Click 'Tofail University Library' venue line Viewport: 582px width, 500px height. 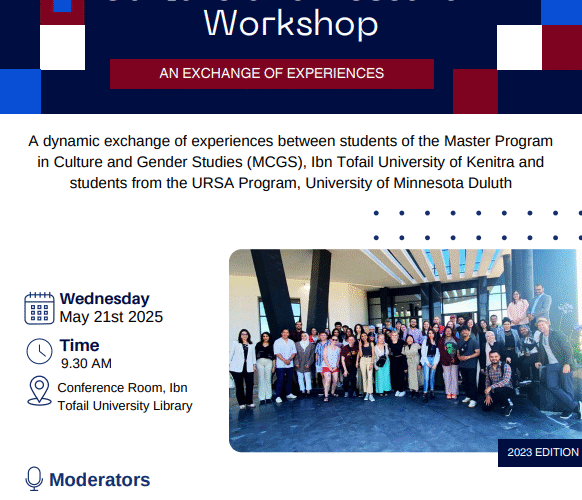125,406
